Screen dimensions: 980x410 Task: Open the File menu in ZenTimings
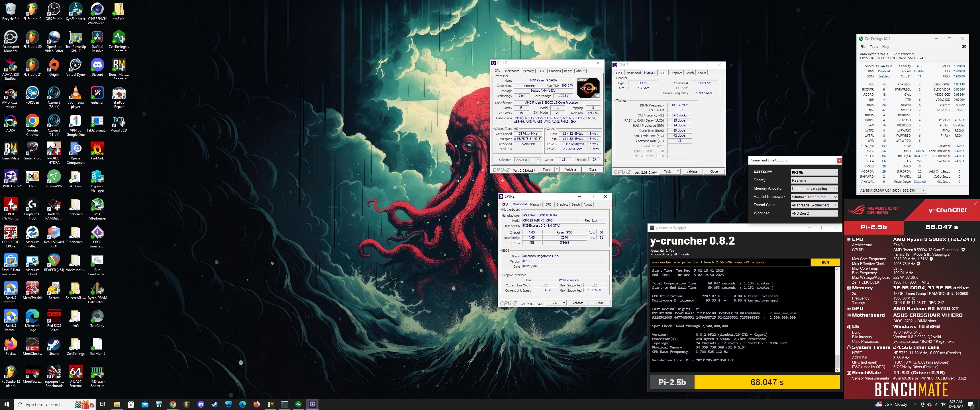click(863, 47)
